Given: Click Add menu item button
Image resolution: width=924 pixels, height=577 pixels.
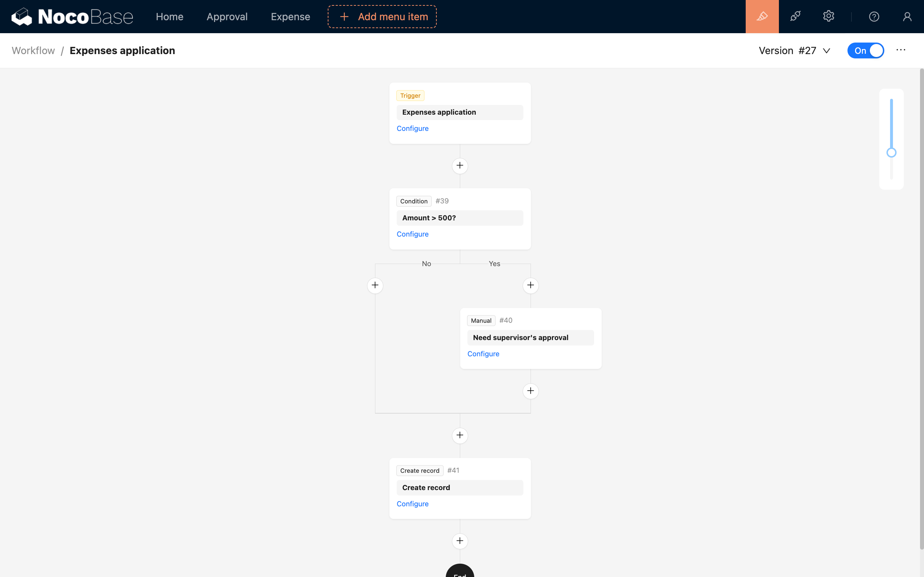Looking at the screenshot, I should pos(382,17).
